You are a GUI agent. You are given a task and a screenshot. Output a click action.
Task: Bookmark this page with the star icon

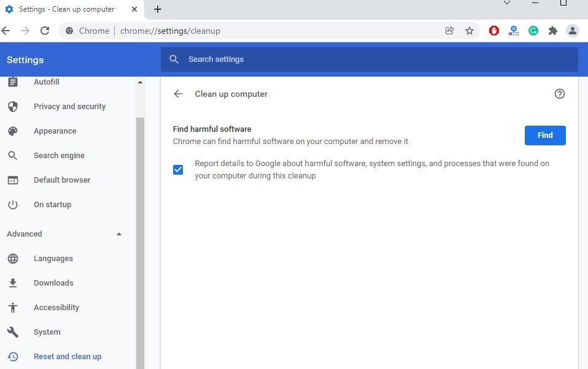click(470, 31)
